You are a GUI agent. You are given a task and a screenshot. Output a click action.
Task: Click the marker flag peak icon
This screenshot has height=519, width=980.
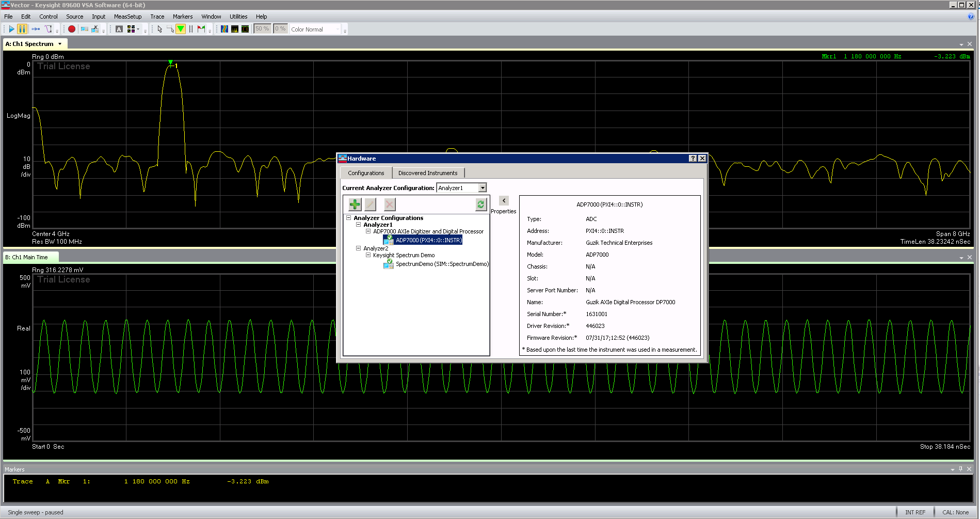pos(201,29)
